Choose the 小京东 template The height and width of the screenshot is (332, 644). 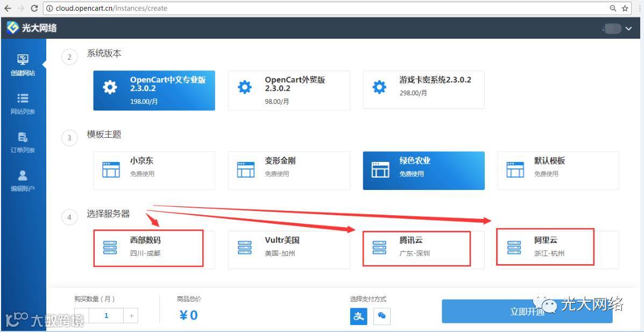click(154, 171)
